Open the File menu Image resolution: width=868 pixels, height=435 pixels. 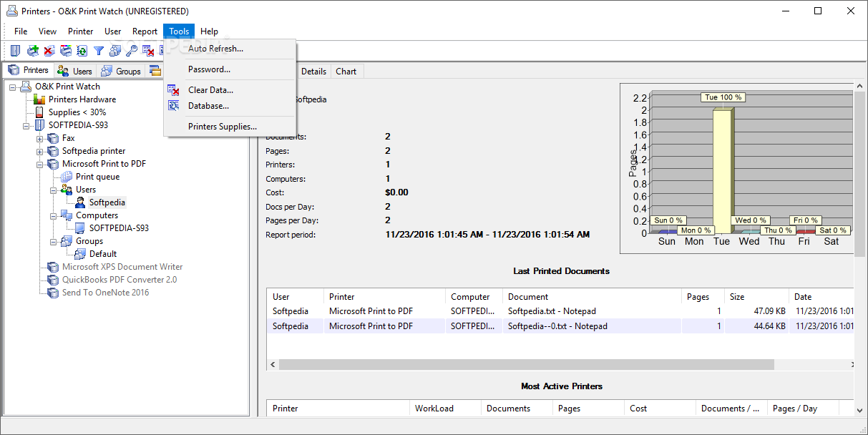click(21, 31)
